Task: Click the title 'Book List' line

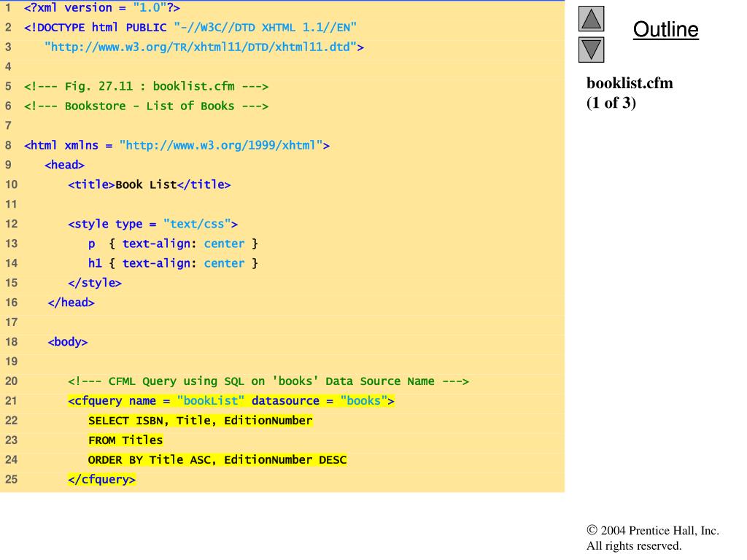Action: [149, 184]
